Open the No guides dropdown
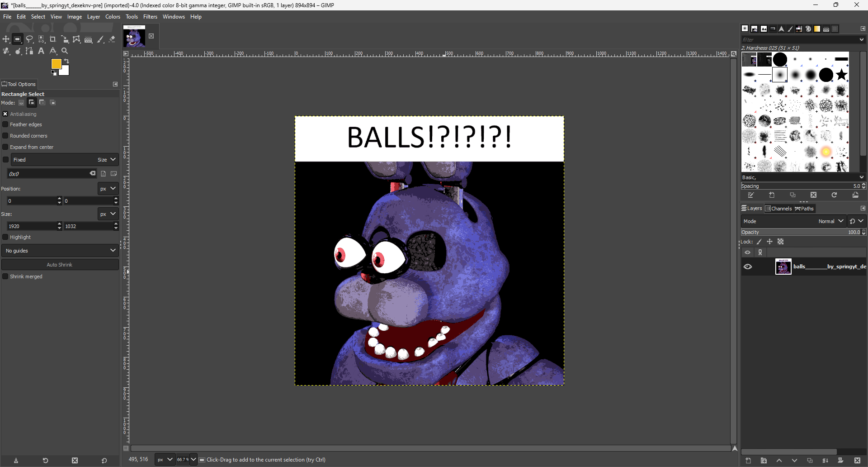Viewport: 868px width, 467px height. click(x=60, y=251)
